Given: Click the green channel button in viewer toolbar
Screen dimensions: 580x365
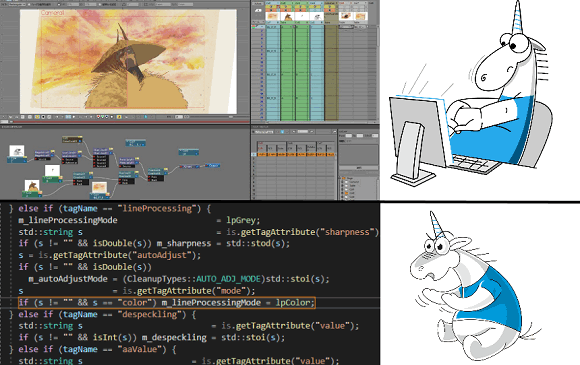Looking at the screenshot, I should (102, 117).
